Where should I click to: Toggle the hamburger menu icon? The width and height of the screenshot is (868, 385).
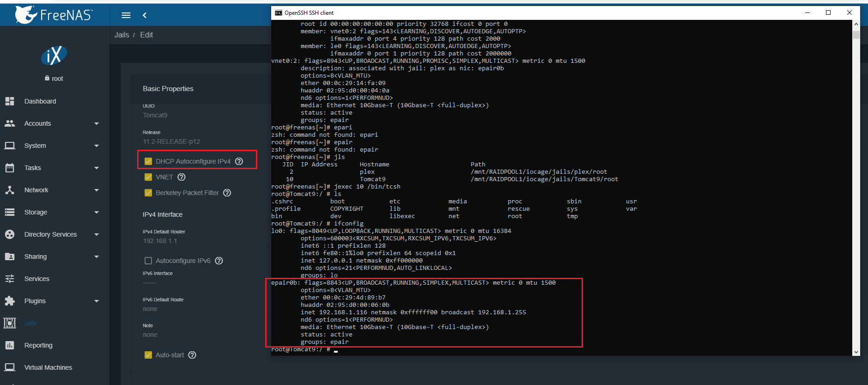(126, 15)
